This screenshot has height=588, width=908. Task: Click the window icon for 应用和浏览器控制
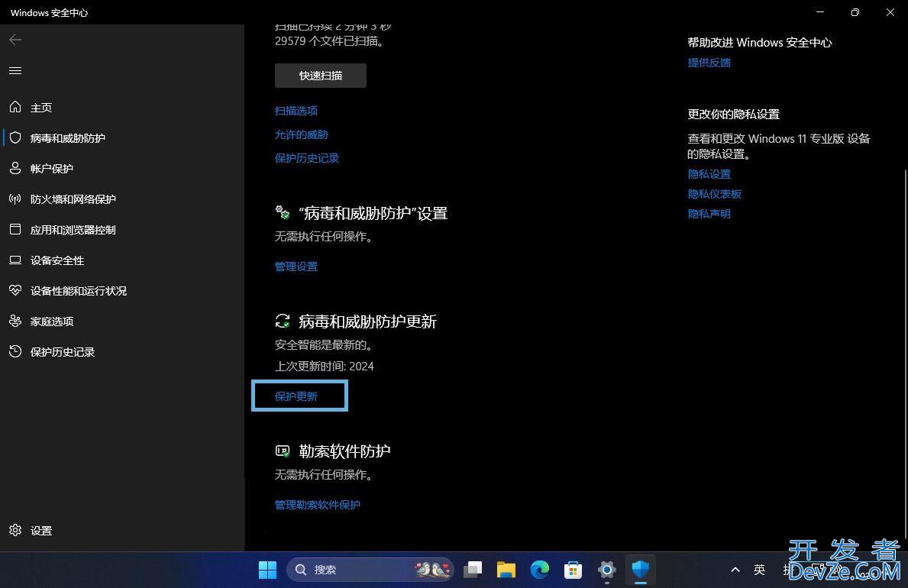(x=15, y=229)
